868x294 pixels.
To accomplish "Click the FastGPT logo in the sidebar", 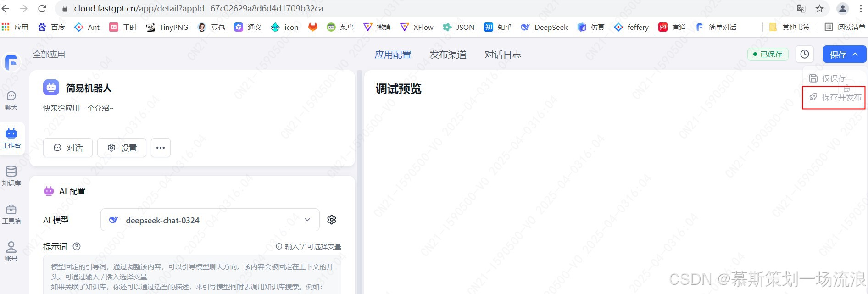I will [x=11, y=62].
